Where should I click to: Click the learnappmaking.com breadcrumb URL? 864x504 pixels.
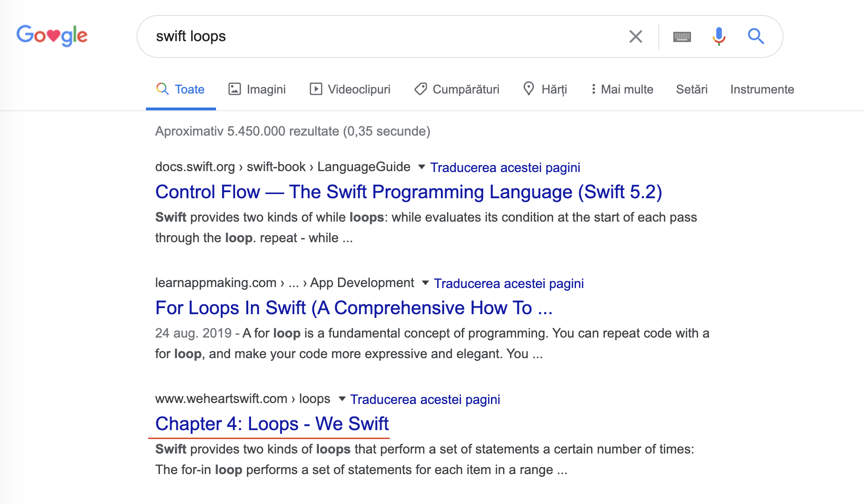285,283
